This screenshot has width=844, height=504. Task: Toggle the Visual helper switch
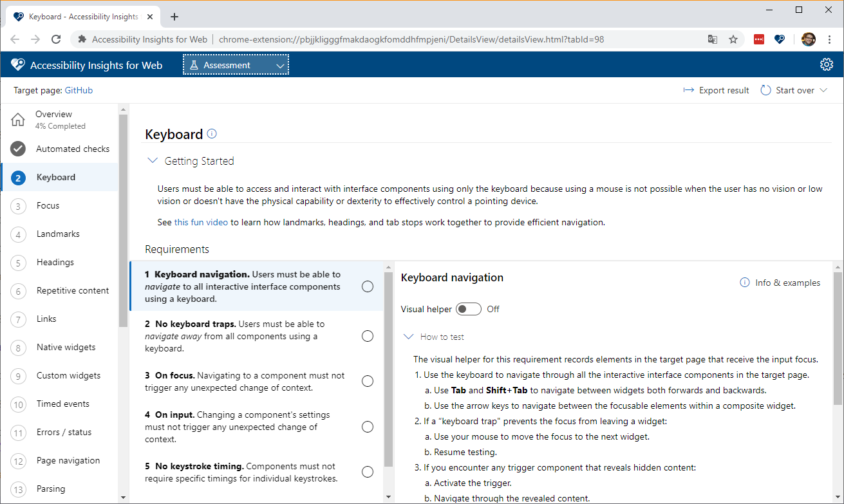point(469,309)
